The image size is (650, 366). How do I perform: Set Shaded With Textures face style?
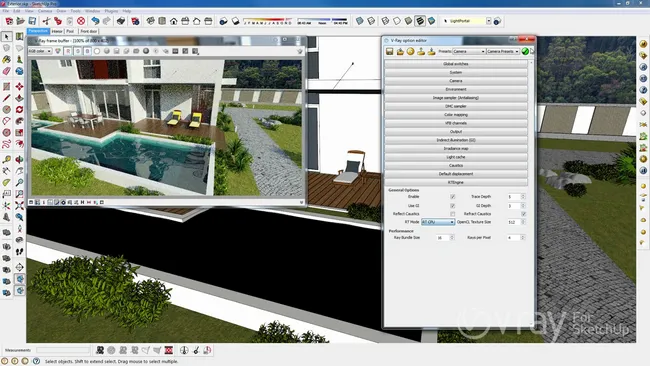[x=420, y=20]
